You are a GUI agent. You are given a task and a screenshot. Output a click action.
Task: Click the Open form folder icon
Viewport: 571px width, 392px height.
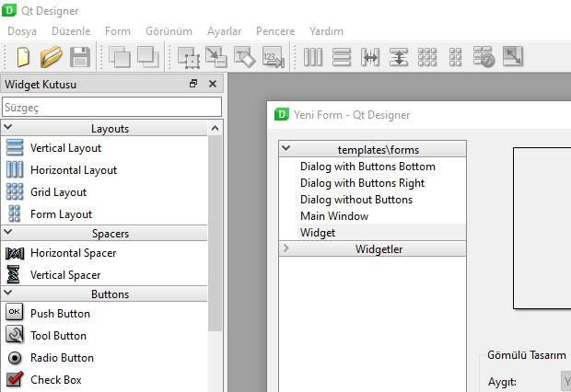tap(51, 57)
